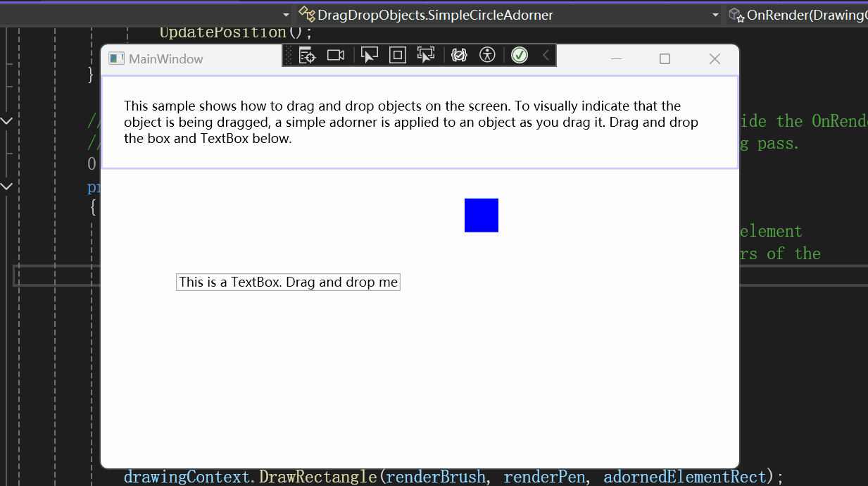Click the green checkmark Hot Reload icon
The height and width of the screenshot is (486, 868).
click(x=520, y=55)
